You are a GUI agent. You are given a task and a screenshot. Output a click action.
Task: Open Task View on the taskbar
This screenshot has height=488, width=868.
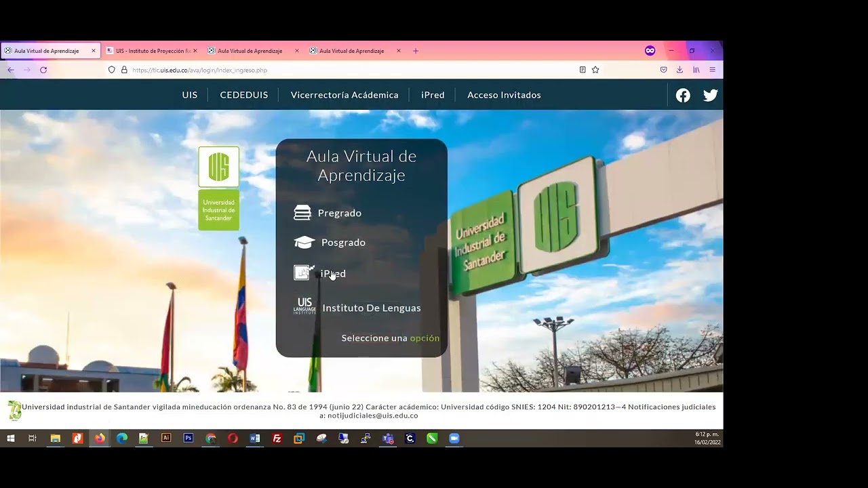click(x=32, y=439)
